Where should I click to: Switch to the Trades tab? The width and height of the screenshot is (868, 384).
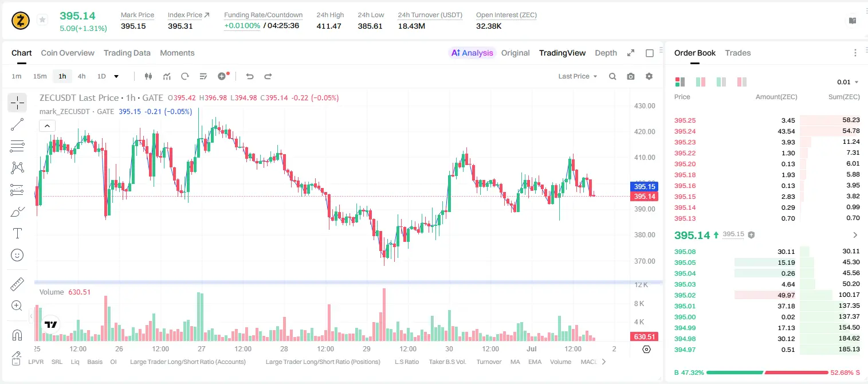738,53
